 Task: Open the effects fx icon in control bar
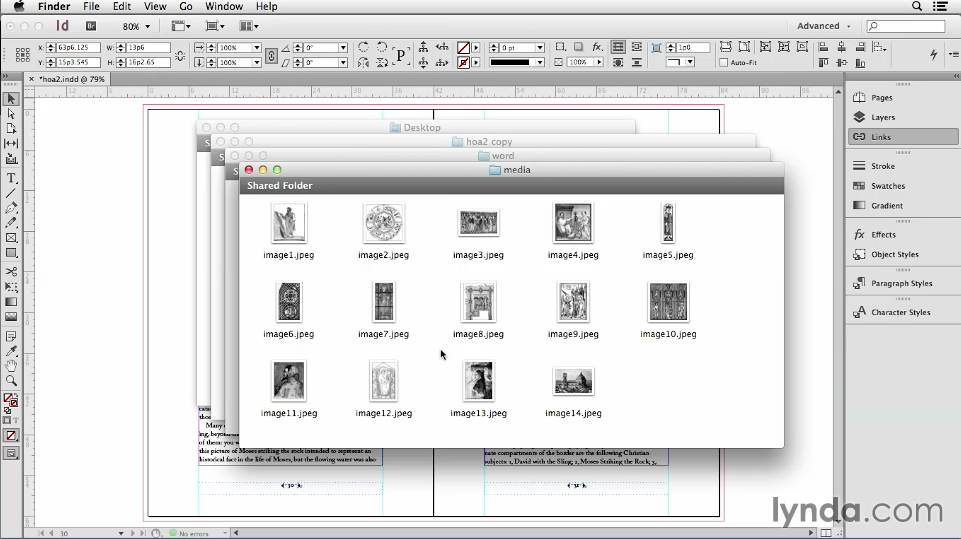[597, 47]
